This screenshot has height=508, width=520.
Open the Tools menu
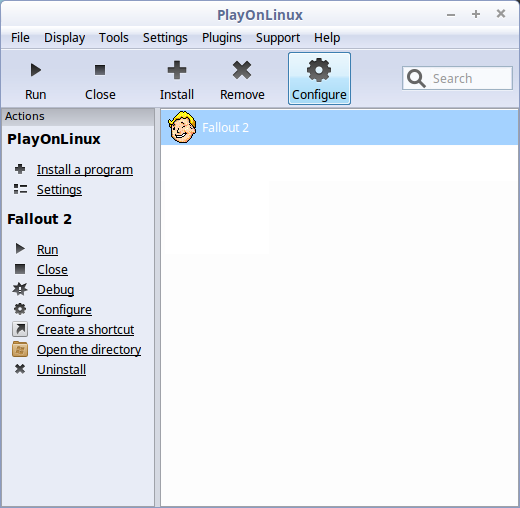click(114, 37)
